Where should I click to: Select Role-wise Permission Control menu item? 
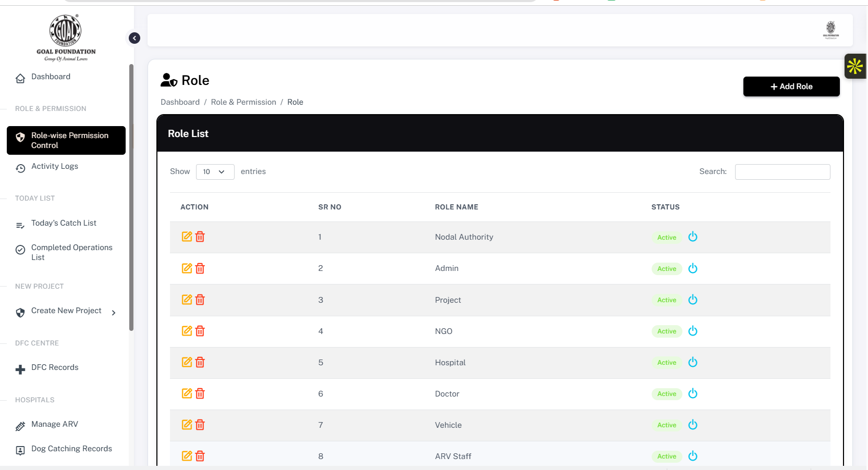(x=66, y=140)
